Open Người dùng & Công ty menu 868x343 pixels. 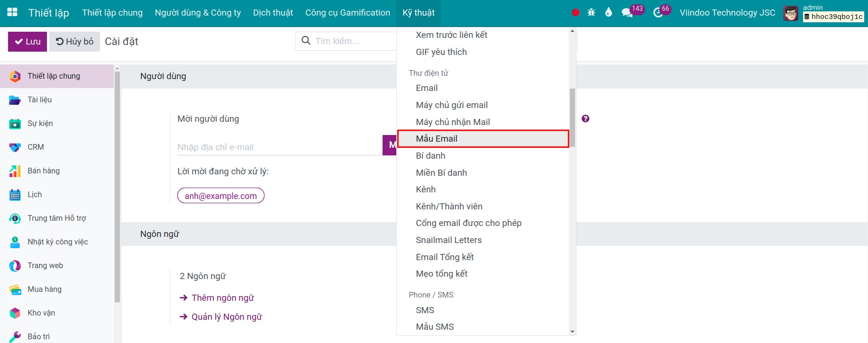[x=198, y=13]
